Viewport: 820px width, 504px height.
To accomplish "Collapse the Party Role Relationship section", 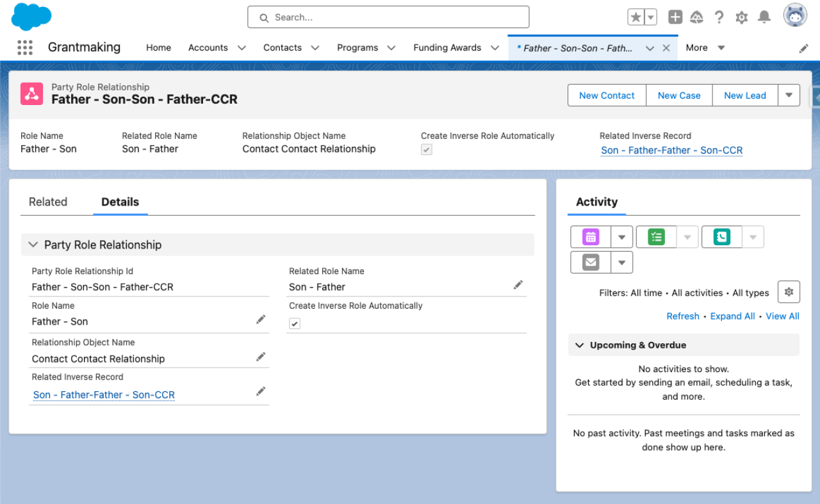I will pos(33,245).
